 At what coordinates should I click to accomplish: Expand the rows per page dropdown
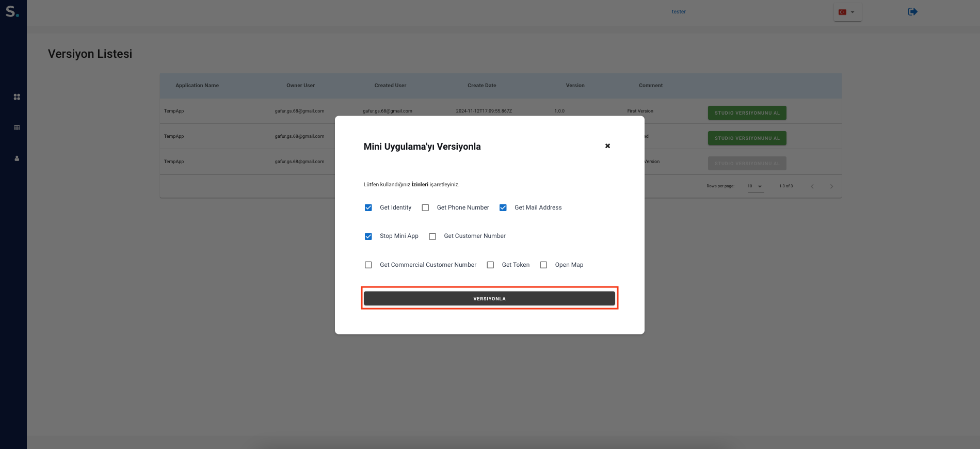pyautogui.click(x=756, y=186)
